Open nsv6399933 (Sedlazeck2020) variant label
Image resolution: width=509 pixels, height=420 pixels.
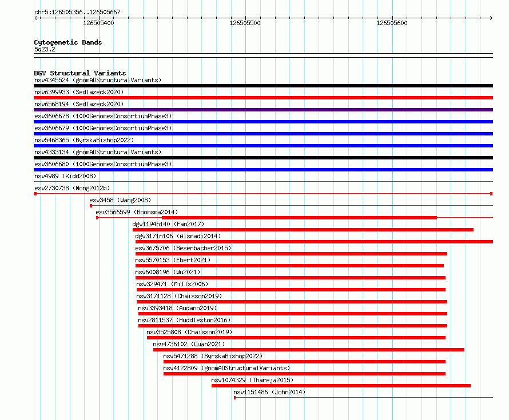(79, 92)
